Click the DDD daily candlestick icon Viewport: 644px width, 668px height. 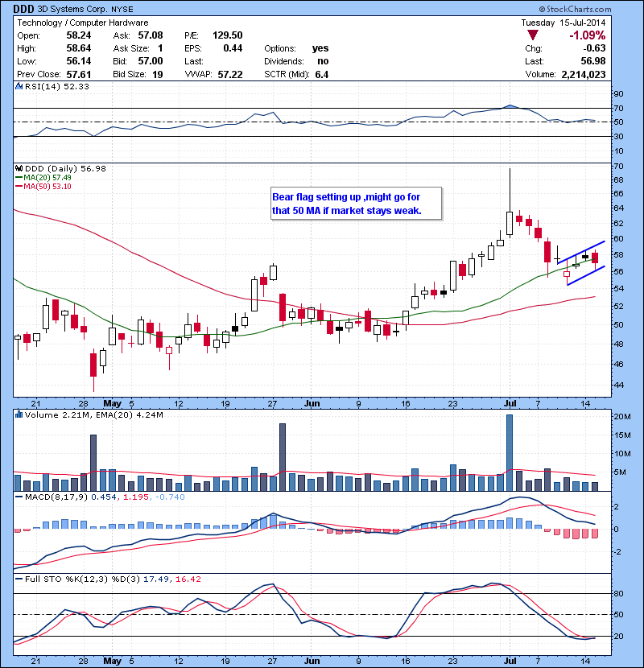coord(19,169)
